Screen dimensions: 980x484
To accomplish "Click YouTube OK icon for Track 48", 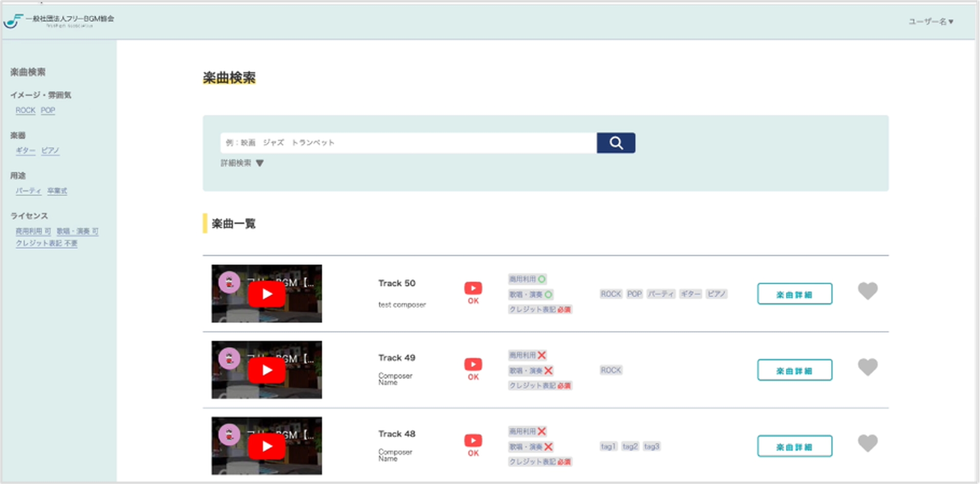I will (473, 445).
